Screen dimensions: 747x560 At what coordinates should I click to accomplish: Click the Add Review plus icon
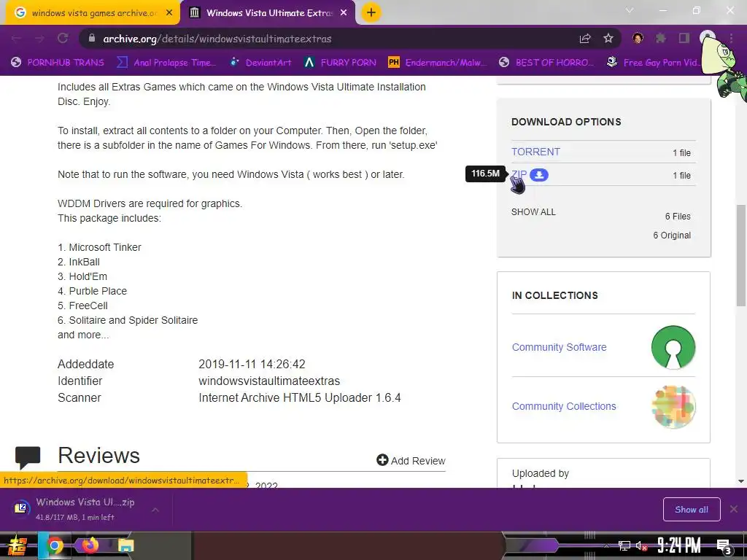[382, 459]
